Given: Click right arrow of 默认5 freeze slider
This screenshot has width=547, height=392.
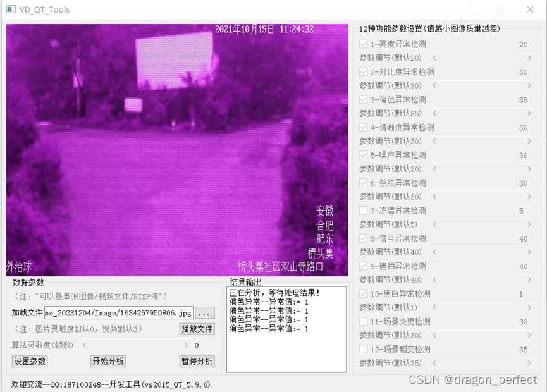Looking at the screenshot, I should click(529, 224).
